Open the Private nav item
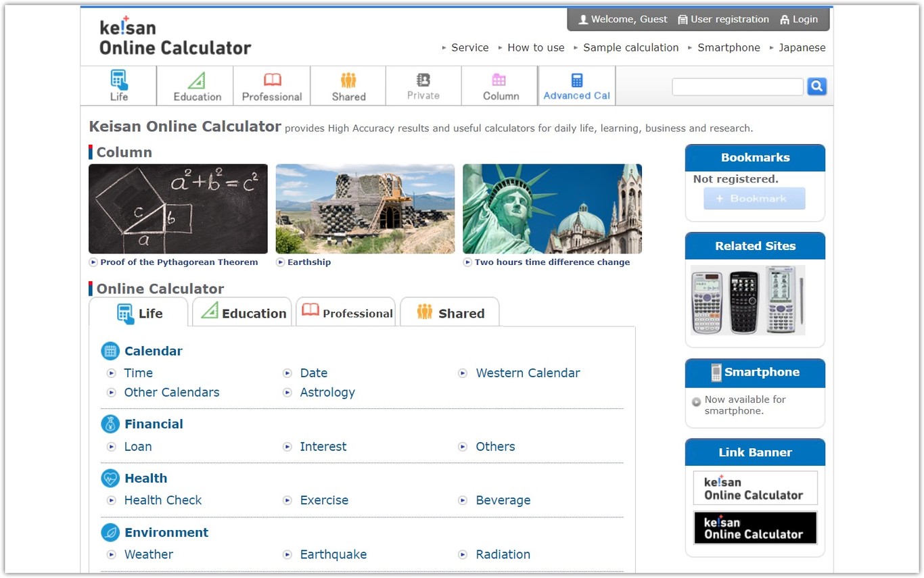 tap(423, 86)
